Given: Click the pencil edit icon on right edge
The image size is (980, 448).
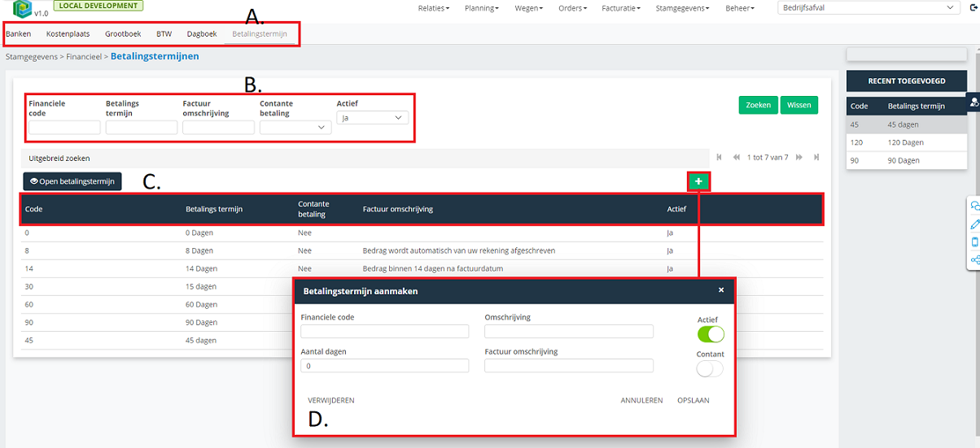Looking at the screenshot, I should 974,224.
